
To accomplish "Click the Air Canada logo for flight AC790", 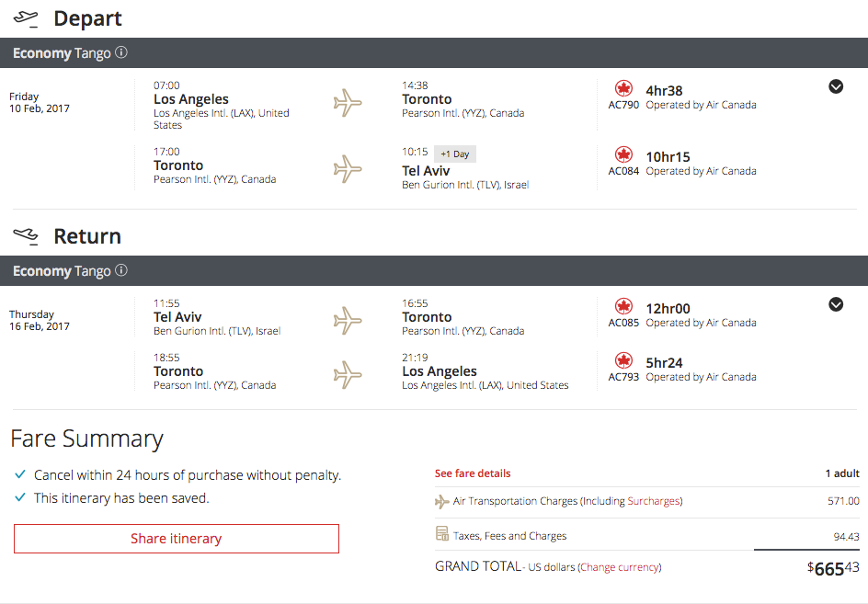I will (624, 88).
